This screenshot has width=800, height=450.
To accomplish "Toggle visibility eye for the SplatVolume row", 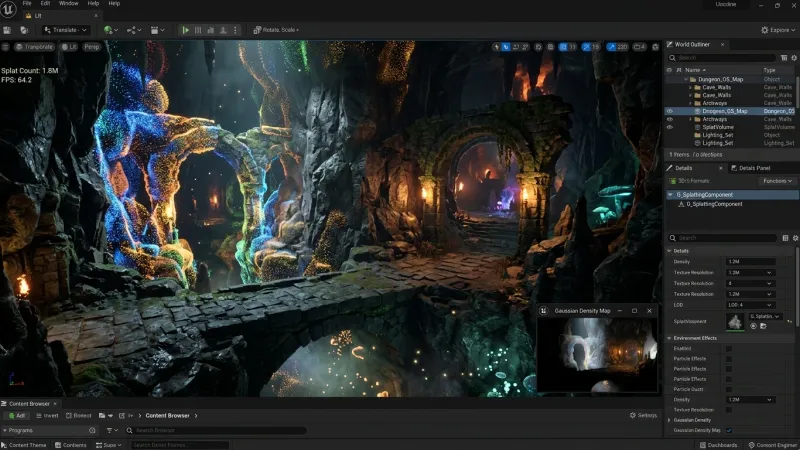I will pos(669,127).
